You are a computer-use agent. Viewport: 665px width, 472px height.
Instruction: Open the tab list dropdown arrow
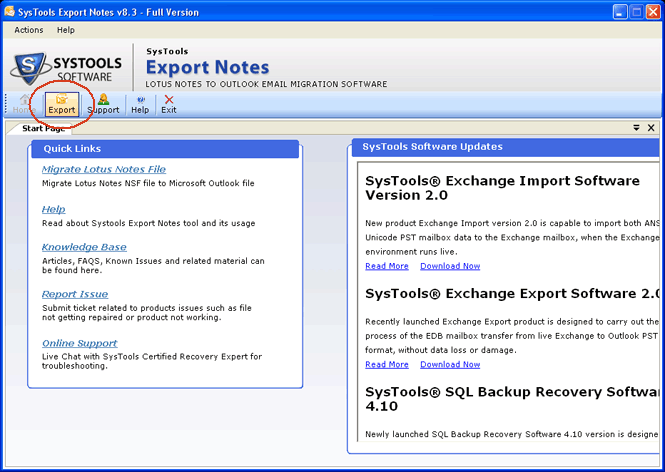click(x=636, y=128)
